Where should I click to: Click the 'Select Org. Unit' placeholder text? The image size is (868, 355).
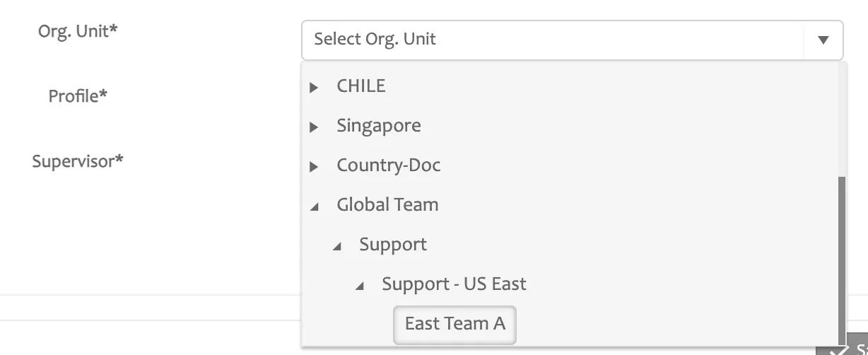pos(375,39)
